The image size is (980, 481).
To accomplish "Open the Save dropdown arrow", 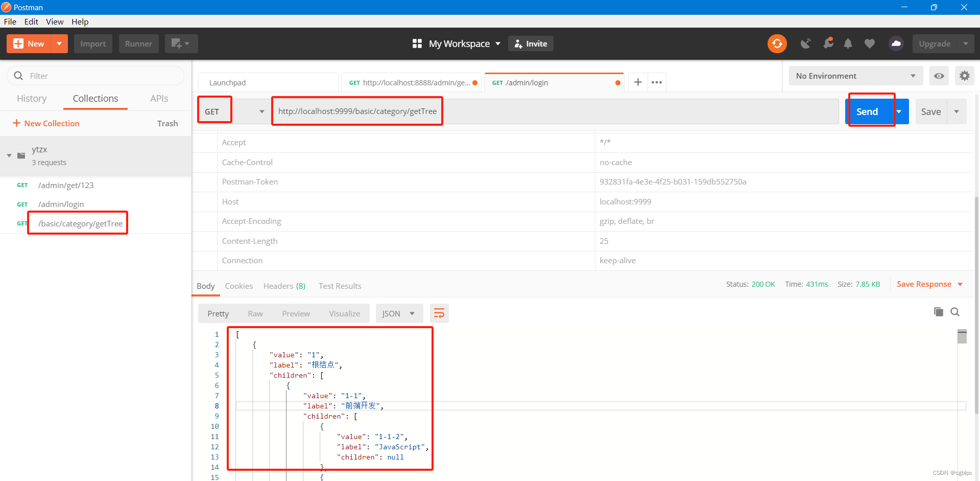I will tap(957, 111).
